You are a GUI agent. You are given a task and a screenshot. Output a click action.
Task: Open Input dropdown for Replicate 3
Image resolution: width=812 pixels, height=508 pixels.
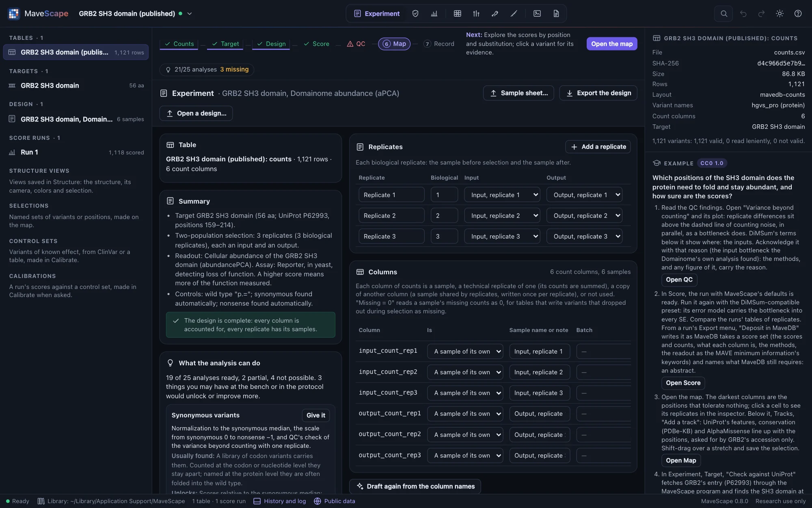coord(502,236)
